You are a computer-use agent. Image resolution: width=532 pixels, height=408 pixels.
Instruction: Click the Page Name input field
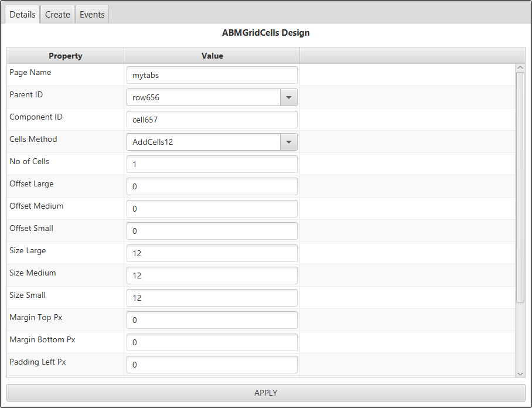[x=212, y=75]
